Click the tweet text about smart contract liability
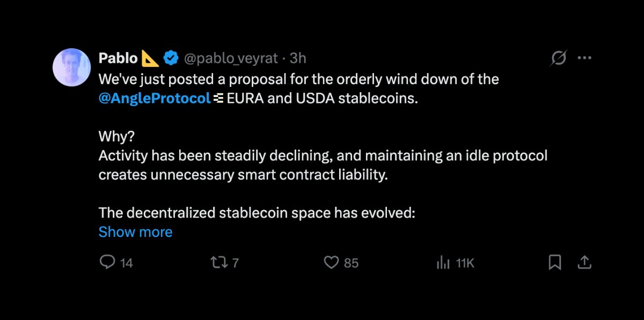644x320 pixels. coord(243,175)
